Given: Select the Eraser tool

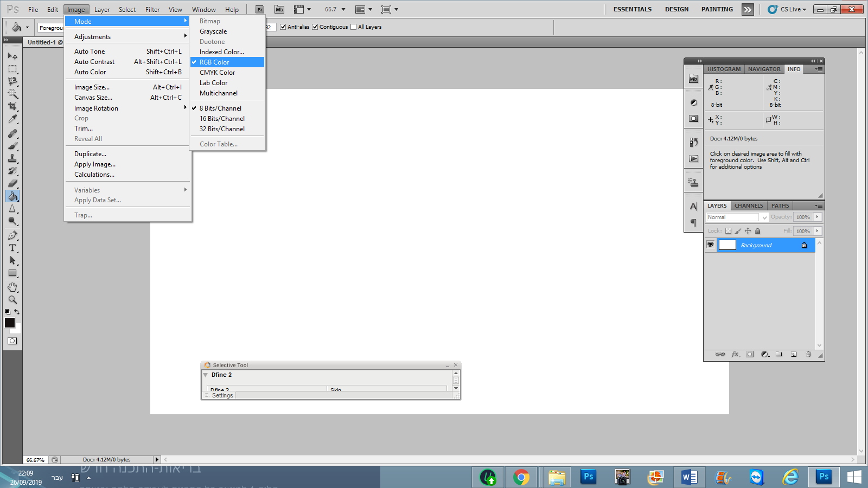Looking at the screenshot, I should 12,183.
